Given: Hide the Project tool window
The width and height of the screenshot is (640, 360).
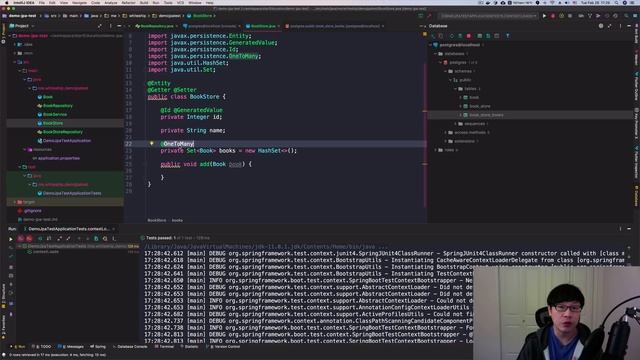Looking at the screenshot, I should (119, 26).
